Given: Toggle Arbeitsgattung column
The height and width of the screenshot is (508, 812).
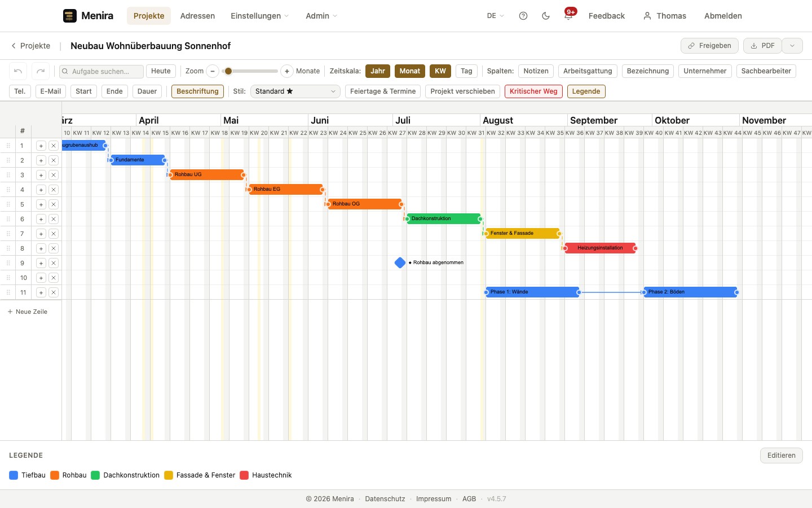Looking at the screenshot, I should [588, 71].
